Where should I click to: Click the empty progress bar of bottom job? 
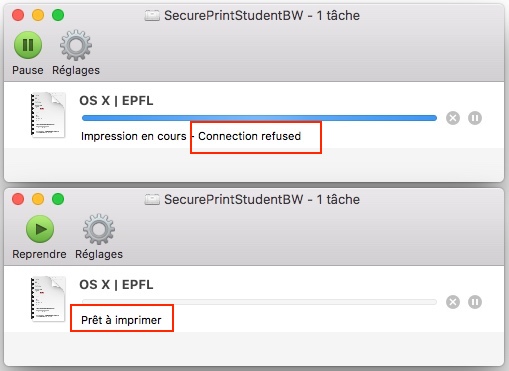tap(259, 302)
